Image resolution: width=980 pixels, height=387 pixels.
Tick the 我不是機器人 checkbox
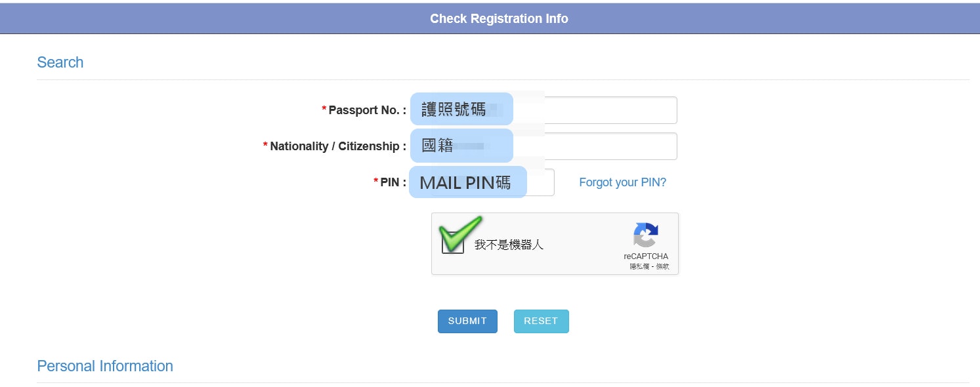click(453, 244)
